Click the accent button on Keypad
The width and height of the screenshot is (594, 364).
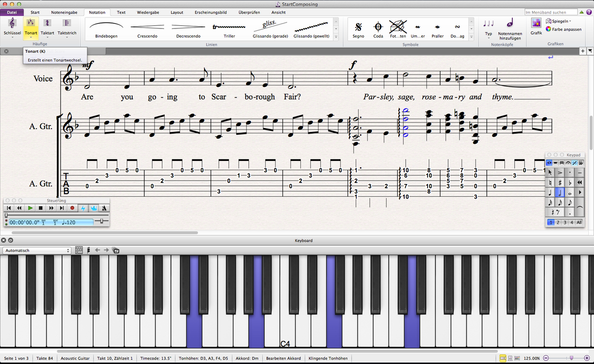click(560, 173)
